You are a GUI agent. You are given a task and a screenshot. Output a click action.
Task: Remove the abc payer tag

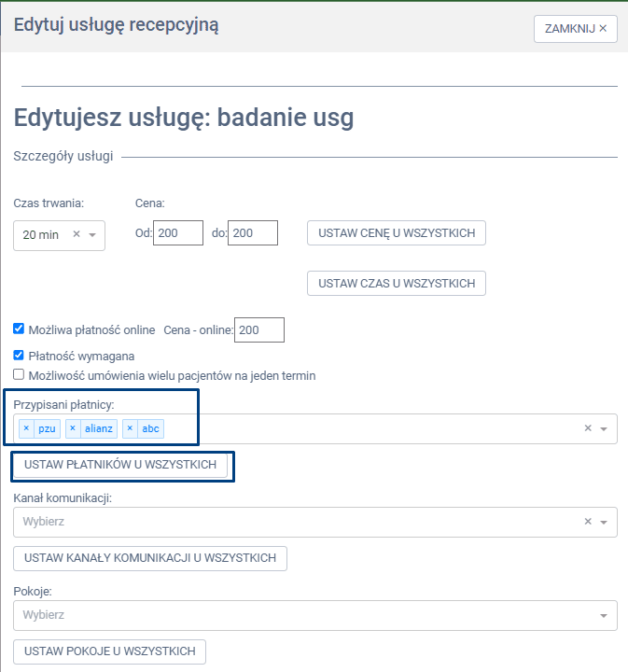pos(131,428)
